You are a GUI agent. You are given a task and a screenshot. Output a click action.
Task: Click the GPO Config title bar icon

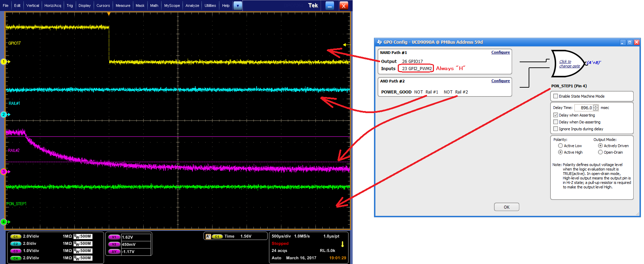click(x=379, y=42)
